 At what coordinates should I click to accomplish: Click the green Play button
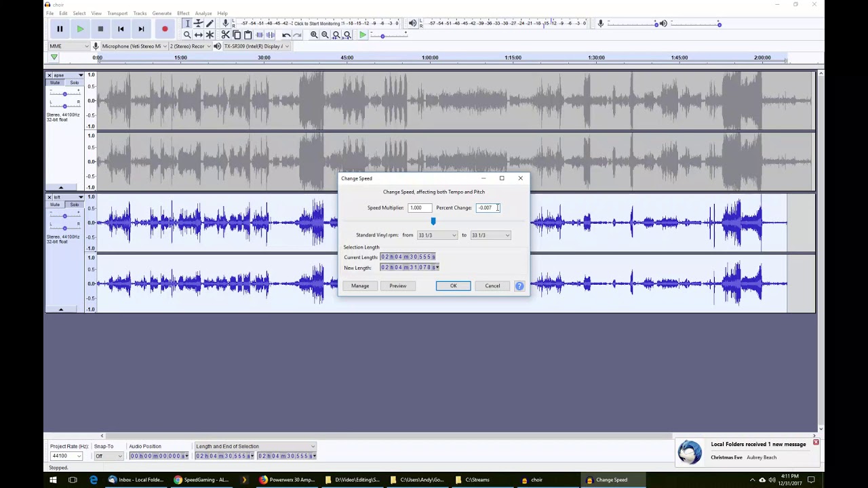tap(80, 28)
